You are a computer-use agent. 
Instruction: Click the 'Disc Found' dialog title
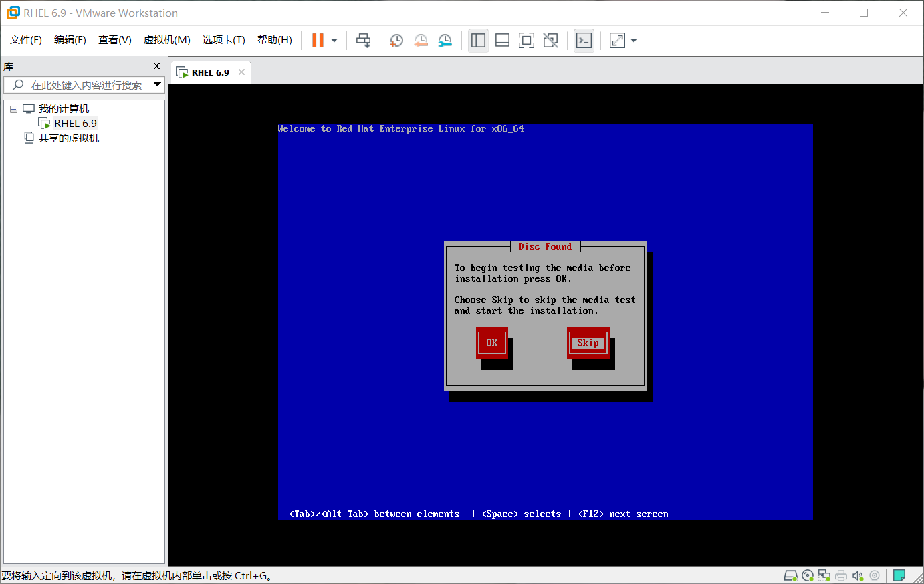[x=545, y=247]
